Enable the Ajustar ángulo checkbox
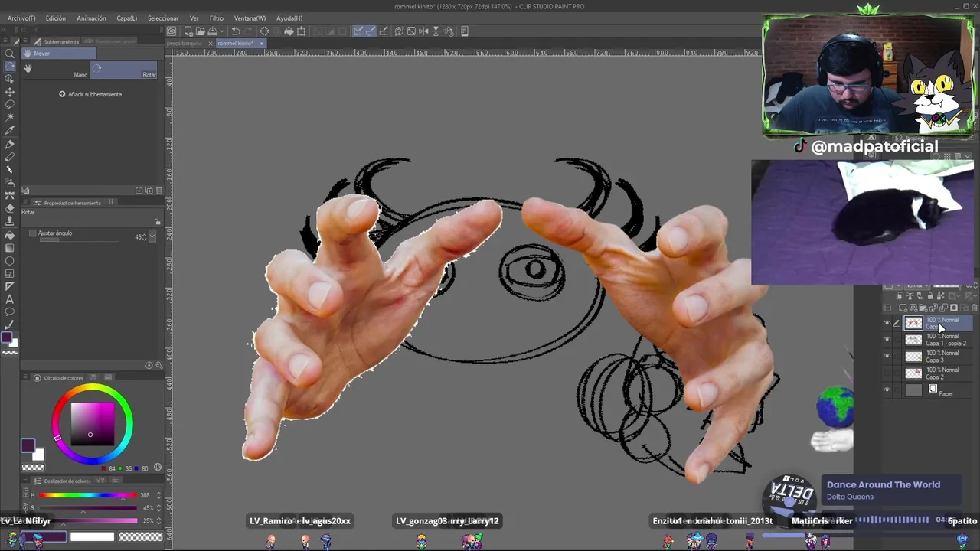 32,233
